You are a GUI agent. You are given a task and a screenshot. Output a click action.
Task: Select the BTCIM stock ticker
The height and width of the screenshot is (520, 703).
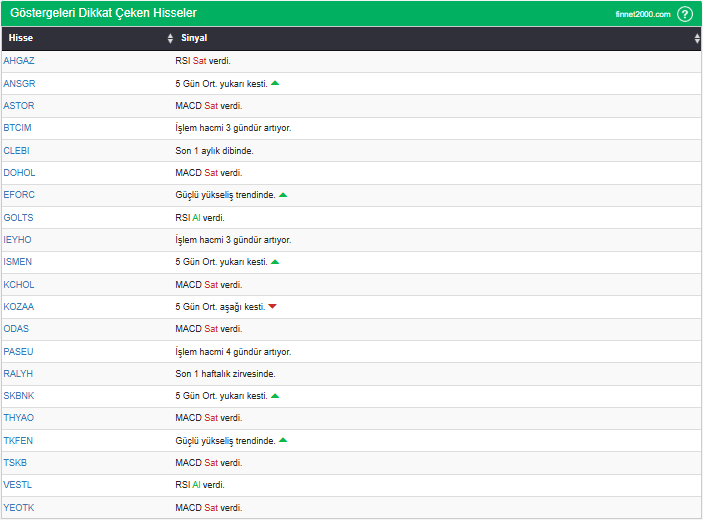tap(19, 128)
